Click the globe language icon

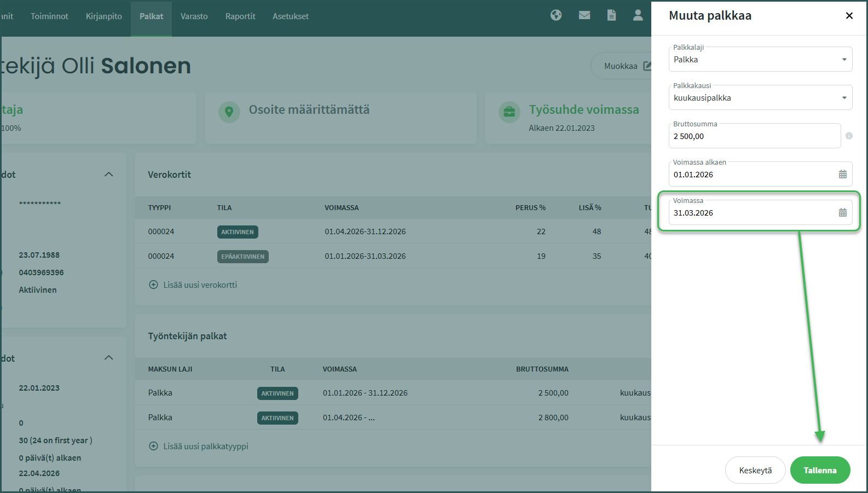coord(556,15)
